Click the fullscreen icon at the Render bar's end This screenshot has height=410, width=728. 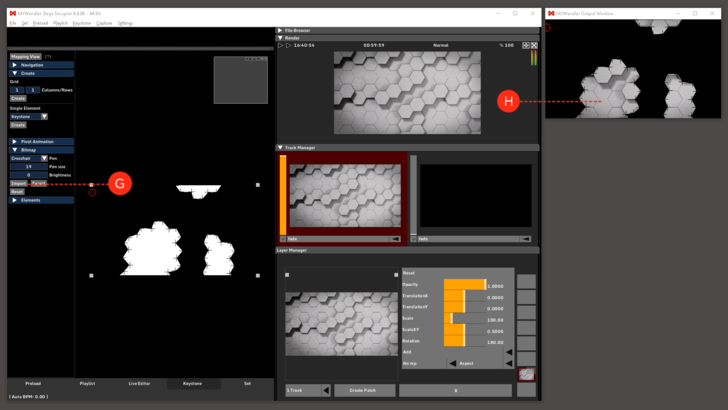534,46
